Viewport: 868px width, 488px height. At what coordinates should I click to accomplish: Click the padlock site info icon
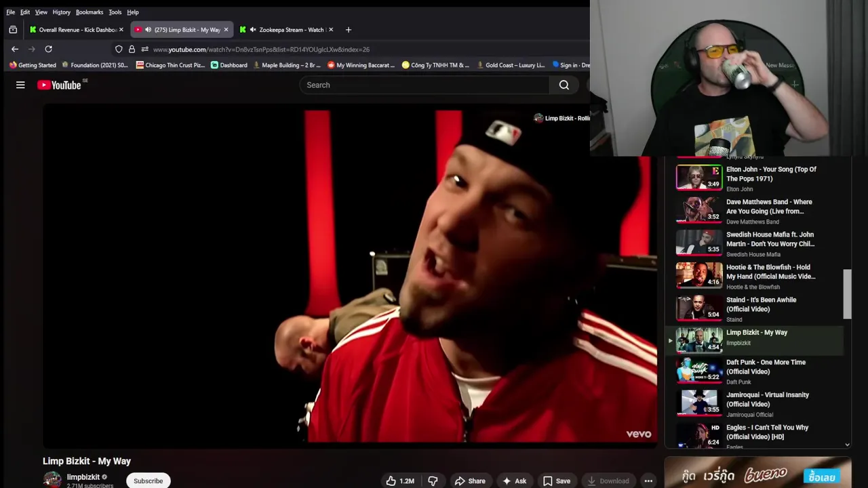(132, 49)
